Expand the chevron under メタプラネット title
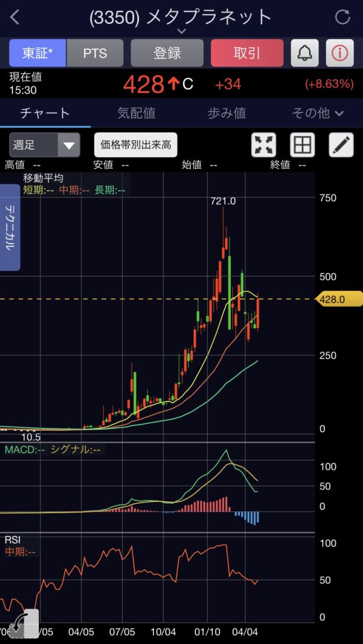This screenshot has width=363, height=644. tap(181, 31)
